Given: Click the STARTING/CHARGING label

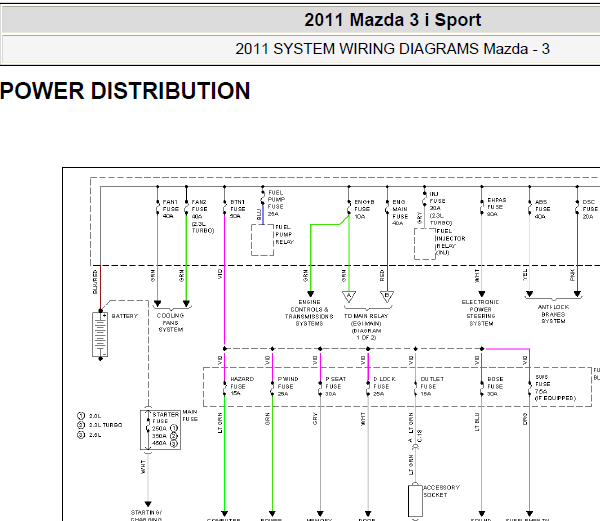Looking at the screenshot, I should pos(146,515).
